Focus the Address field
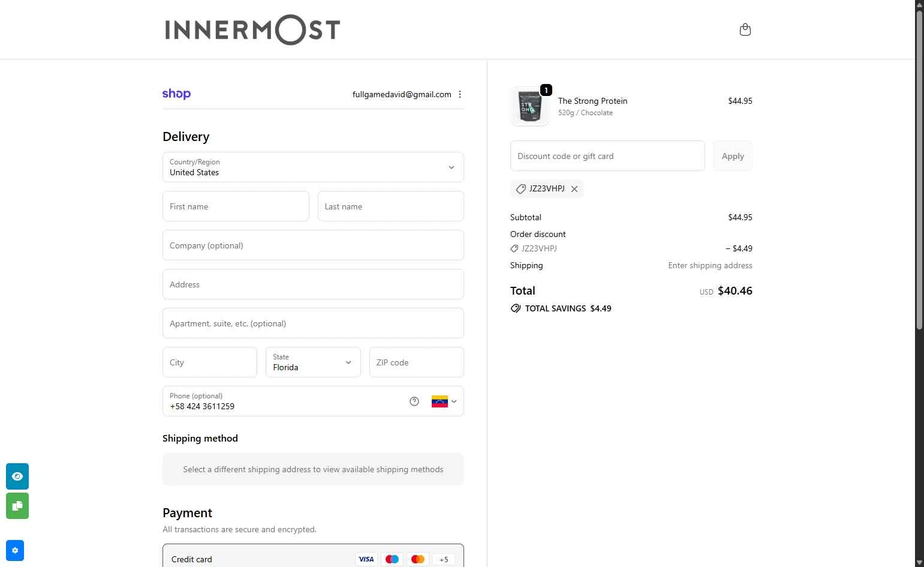This screenshot has height=567, width=924. click(x=313, y=284)
